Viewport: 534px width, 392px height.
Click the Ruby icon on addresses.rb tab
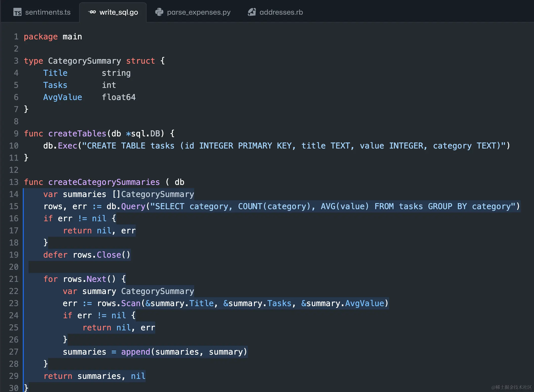coord(252,12)
